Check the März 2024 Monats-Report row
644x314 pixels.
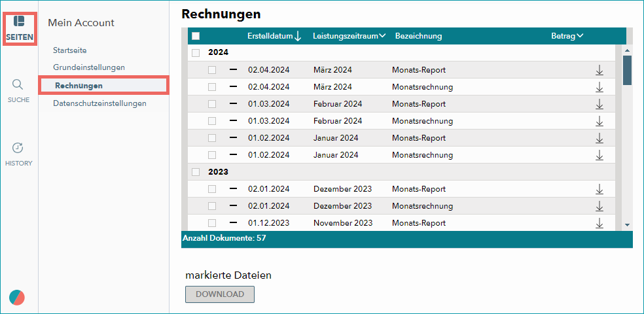point(212,70)
